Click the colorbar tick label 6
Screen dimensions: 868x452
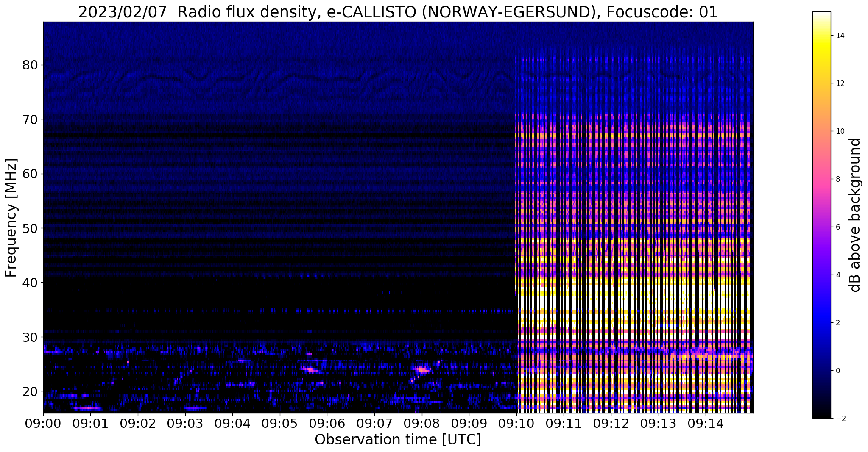pos(837,227)
